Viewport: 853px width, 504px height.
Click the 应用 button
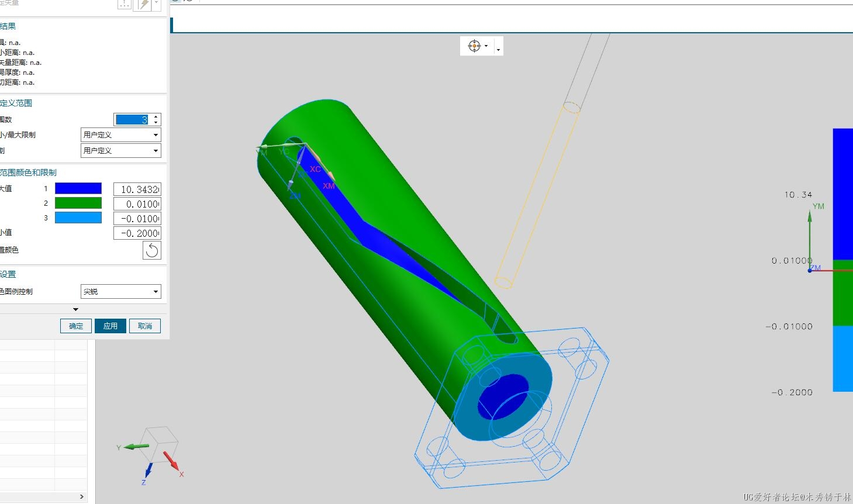click(x=110, y=326)
